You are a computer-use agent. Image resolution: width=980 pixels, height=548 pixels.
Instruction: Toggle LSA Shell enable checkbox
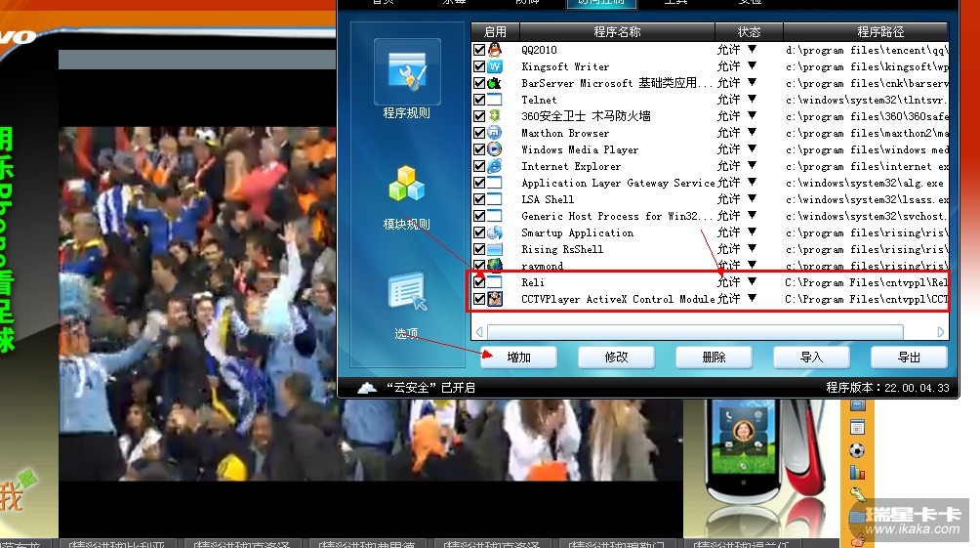pos(479,199)
